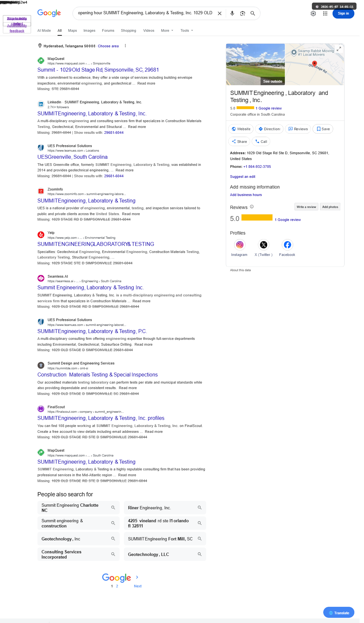Click the voice search microphone icon

point(232,13)
